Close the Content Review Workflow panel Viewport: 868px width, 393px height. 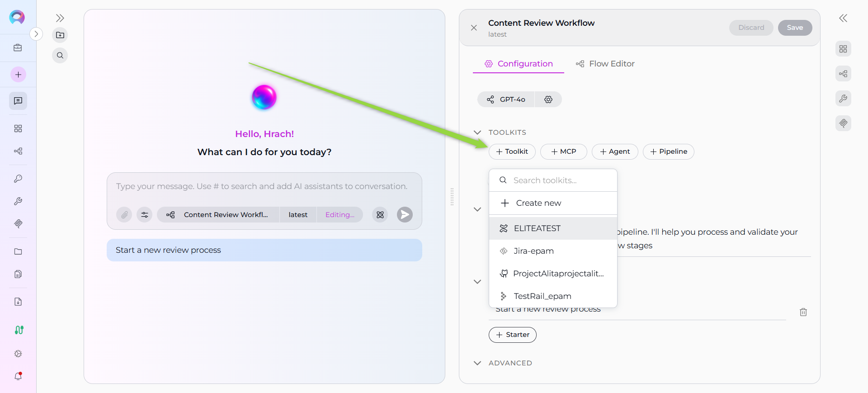tap(474, 28)
